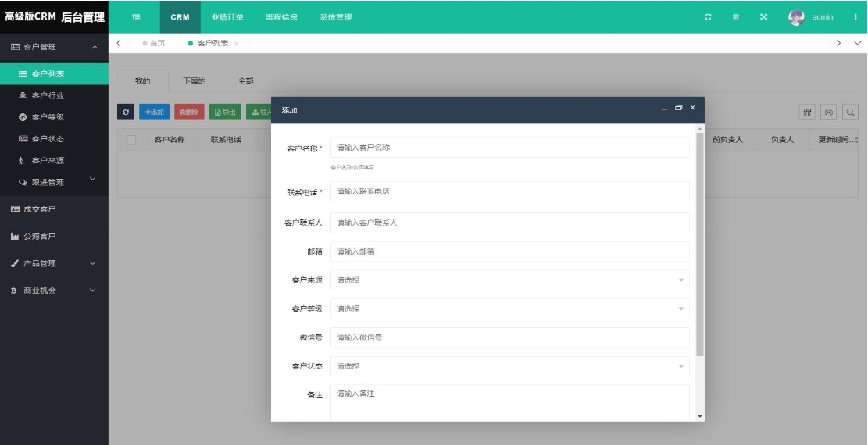Click the print icon above table
The width and height of the screenshot is (868, 445).
[x=829, y=112]
